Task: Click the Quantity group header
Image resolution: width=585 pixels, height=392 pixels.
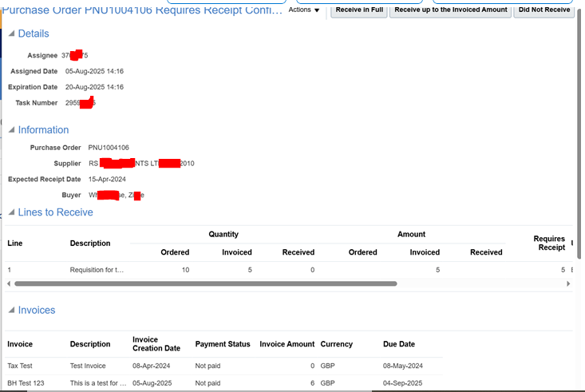Action: [223, 235]
